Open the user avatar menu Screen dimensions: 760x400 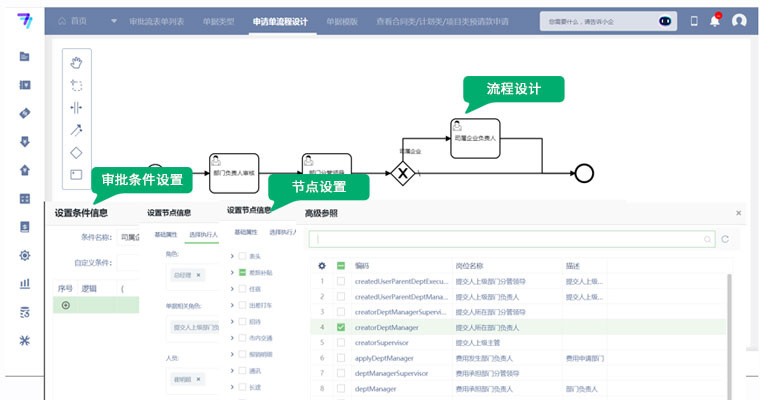pos(739,20)
